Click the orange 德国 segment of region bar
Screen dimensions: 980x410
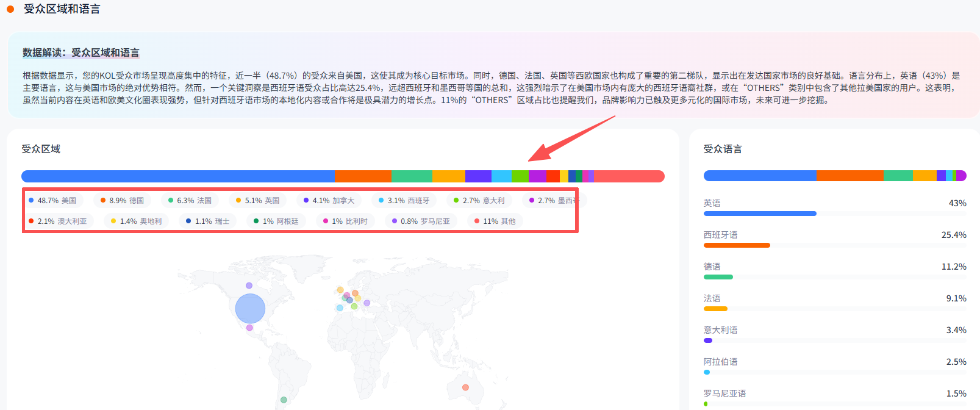point(363,176)
